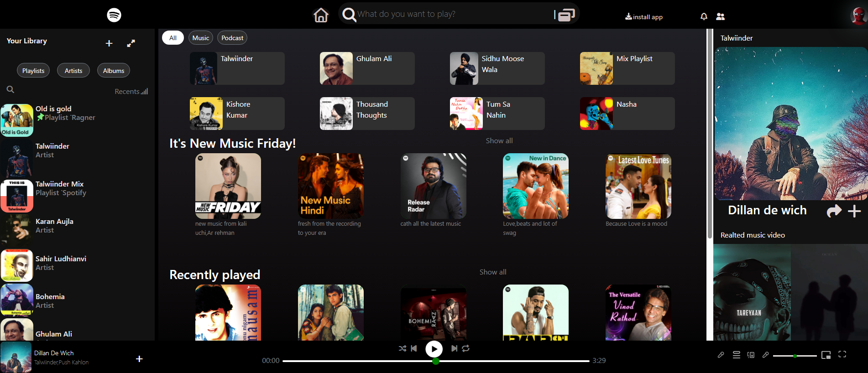Open the Release Radar playlist cover
The height and width of the screenshot is (373, 868).
[434, 186]
